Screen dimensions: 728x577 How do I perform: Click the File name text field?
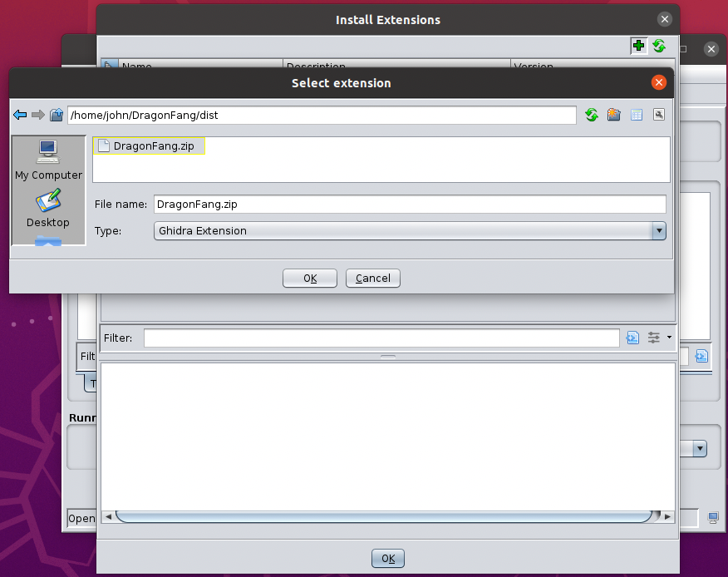pyautogui.click(x=410, y=205)
